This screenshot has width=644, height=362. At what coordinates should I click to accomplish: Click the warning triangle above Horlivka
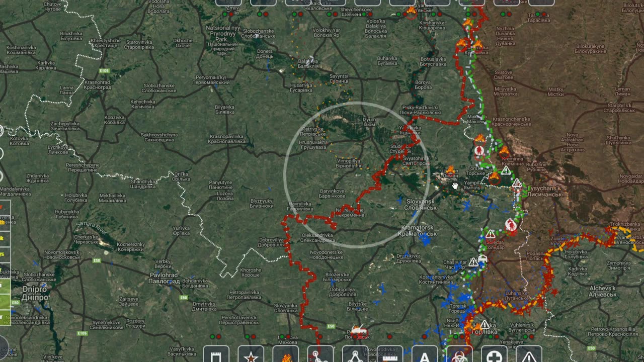484,325
